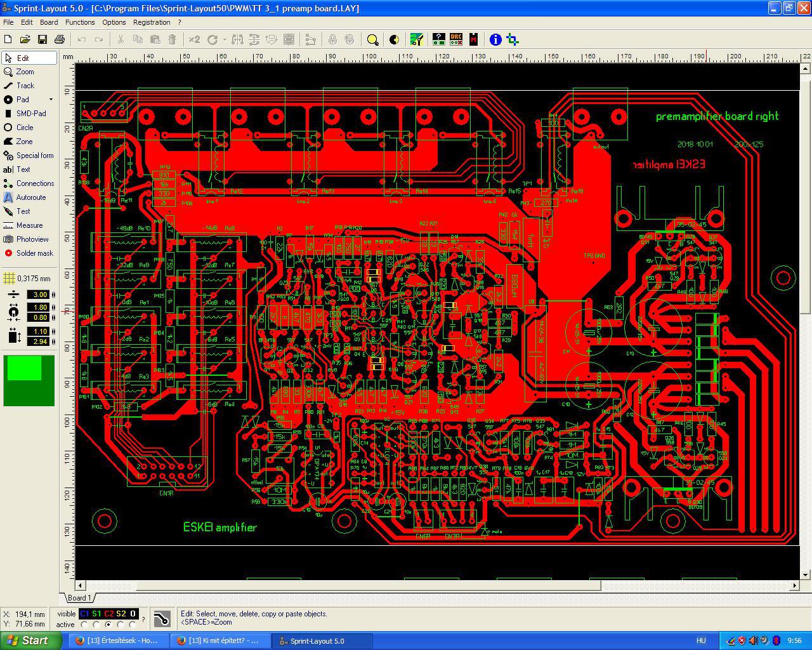
Task: Select the Solder mask tool
Action: point(29,253)
